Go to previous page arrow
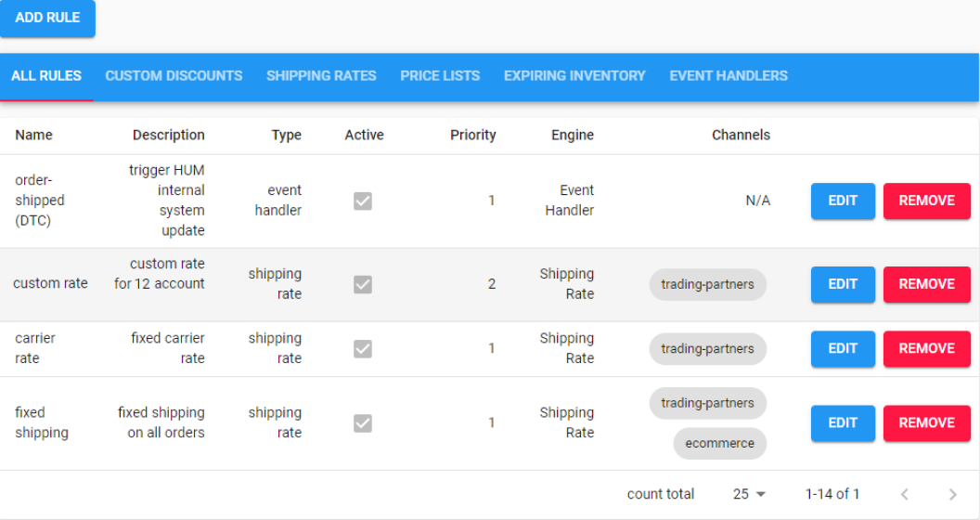 (x=904, y=495)
